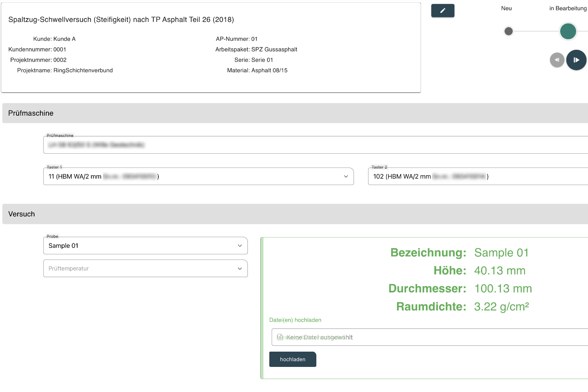The image size is (588, 392).
Task: Click the 'in Bearbeitung' step label
Action: click(x=568, y=8)
